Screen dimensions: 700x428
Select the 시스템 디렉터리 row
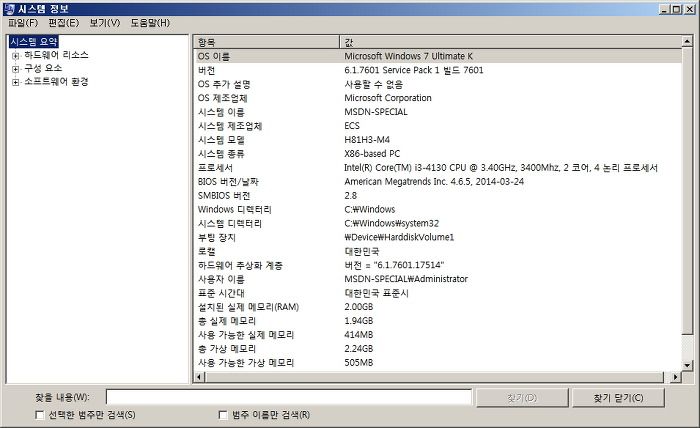(438, 223)
